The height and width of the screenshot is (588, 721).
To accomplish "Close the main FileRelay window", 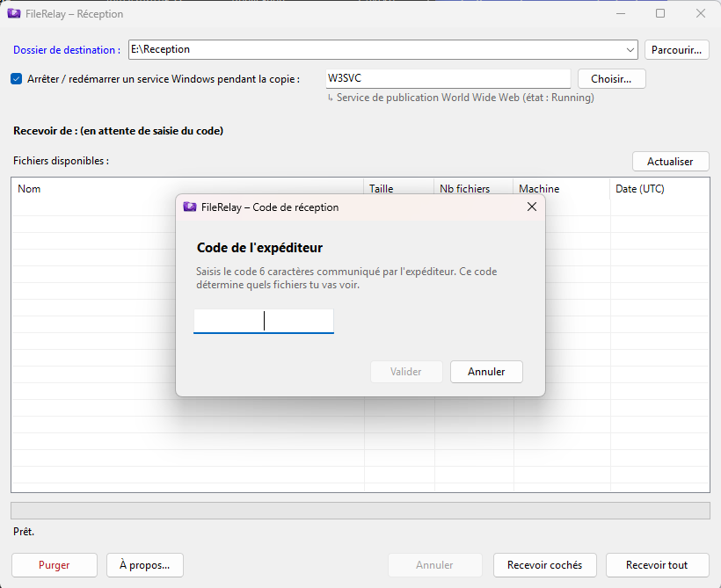I will click(x=700, y=13).
